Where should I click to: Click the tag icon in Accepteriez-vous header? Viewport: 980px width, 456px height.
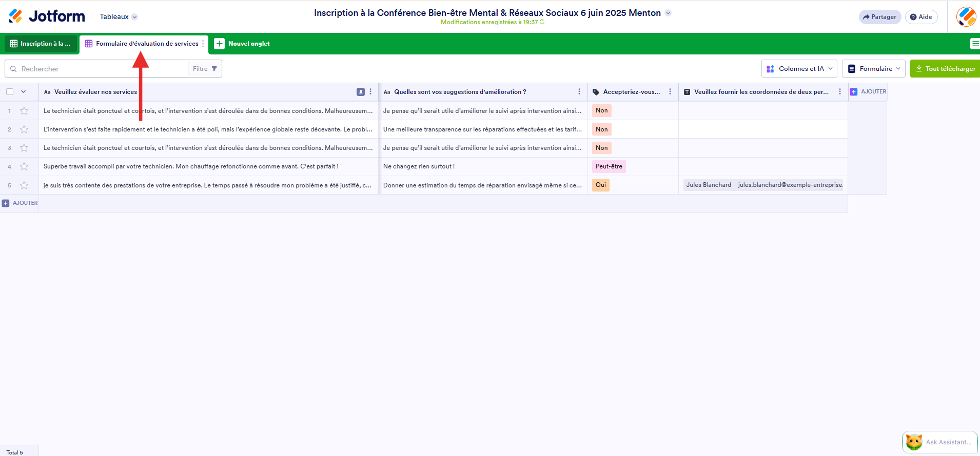[x=596, y=92]
